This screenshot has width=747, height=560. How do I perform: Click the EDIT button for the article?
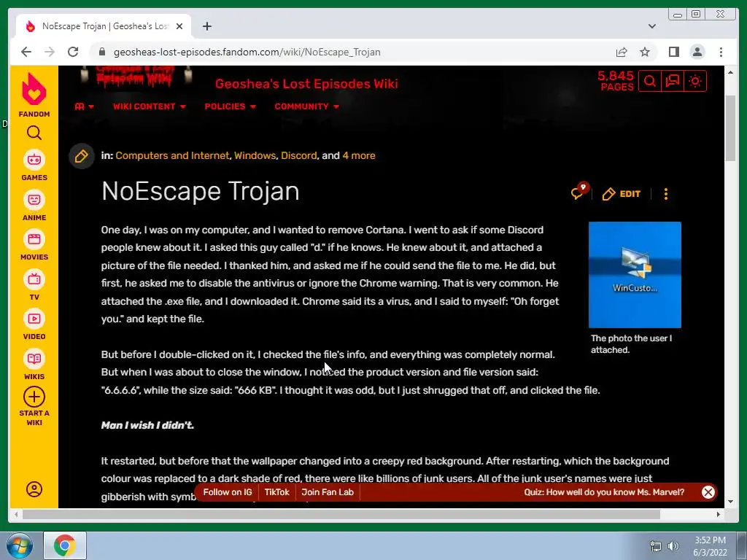[622, 194]
